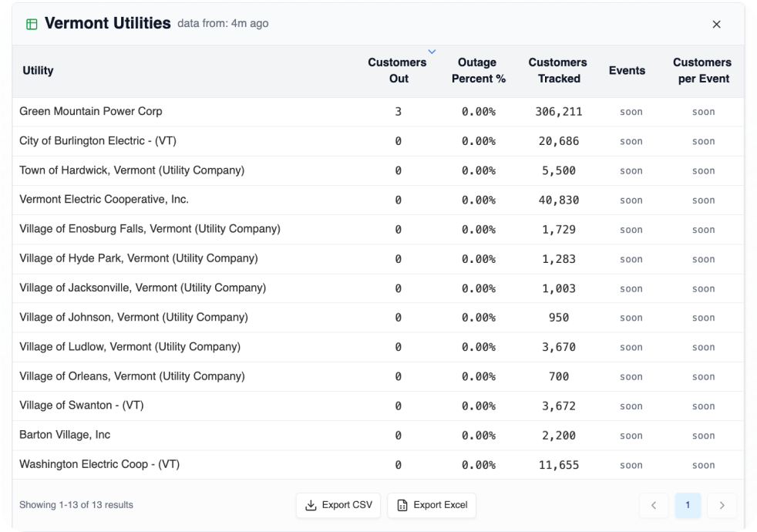Viewport: 757px width, 532px height.
Task: Open City of Burlington Electric row
Action: point(98,141)
